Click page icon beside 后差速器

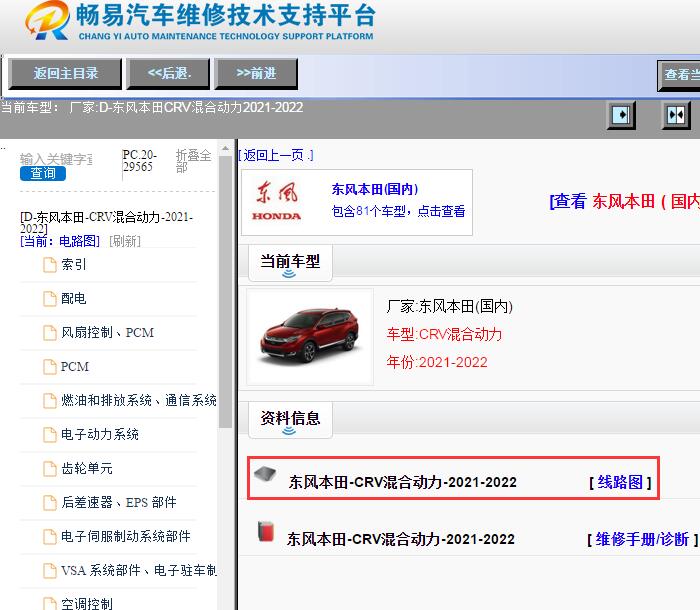(50, 502)
